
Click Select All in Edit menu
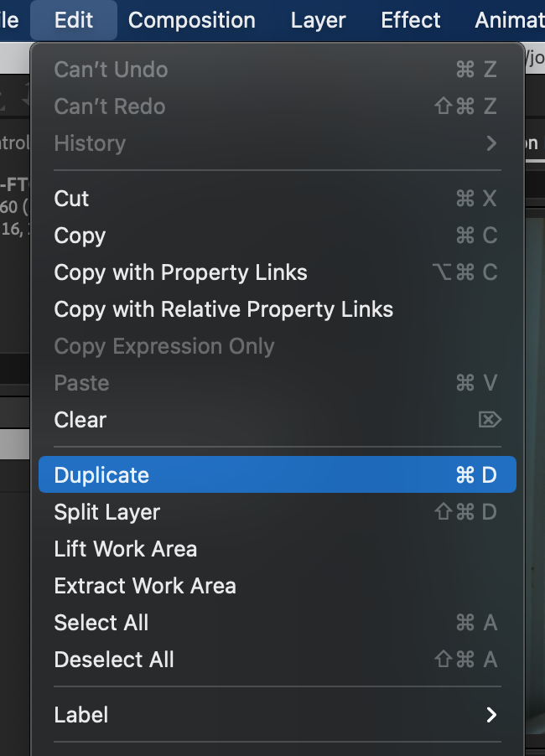point(278,623)
